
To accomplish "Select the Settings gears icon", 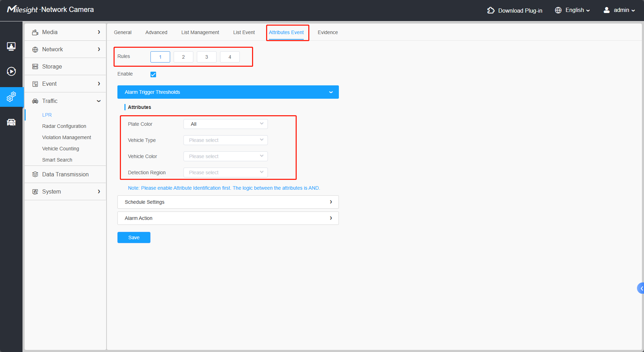I will 11,97.
